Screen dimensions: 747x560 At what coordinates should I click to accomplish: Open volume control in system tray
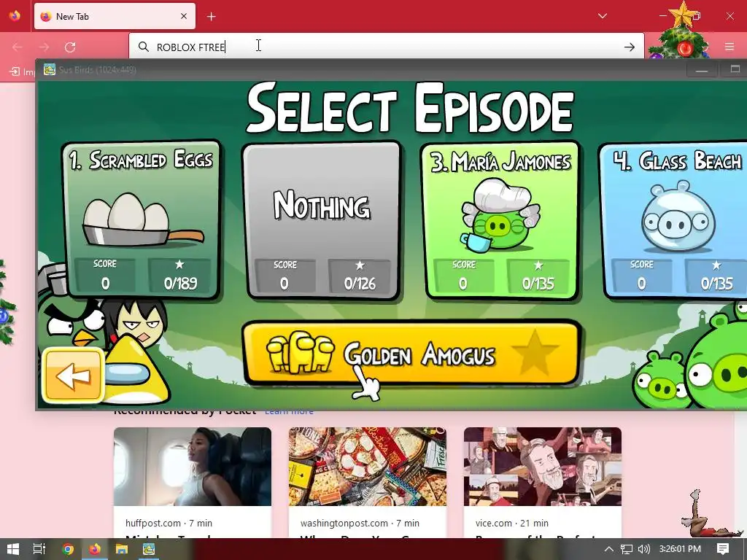(x=643, y=549)
